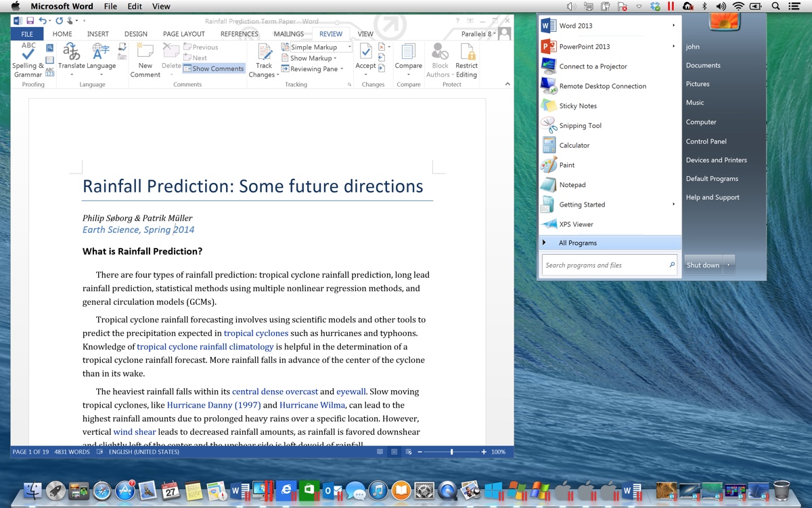Image resolution: width=812 pixels, height=508 pixels.
Task: Open Internet Explorer in the Dock
Action: pyautogui.click(x=286, y=490)
